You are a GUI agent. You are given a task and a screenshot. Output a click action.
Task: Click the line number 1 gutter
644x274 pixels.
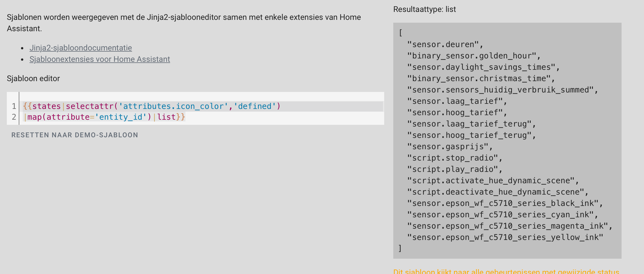(x=14, y=106)
